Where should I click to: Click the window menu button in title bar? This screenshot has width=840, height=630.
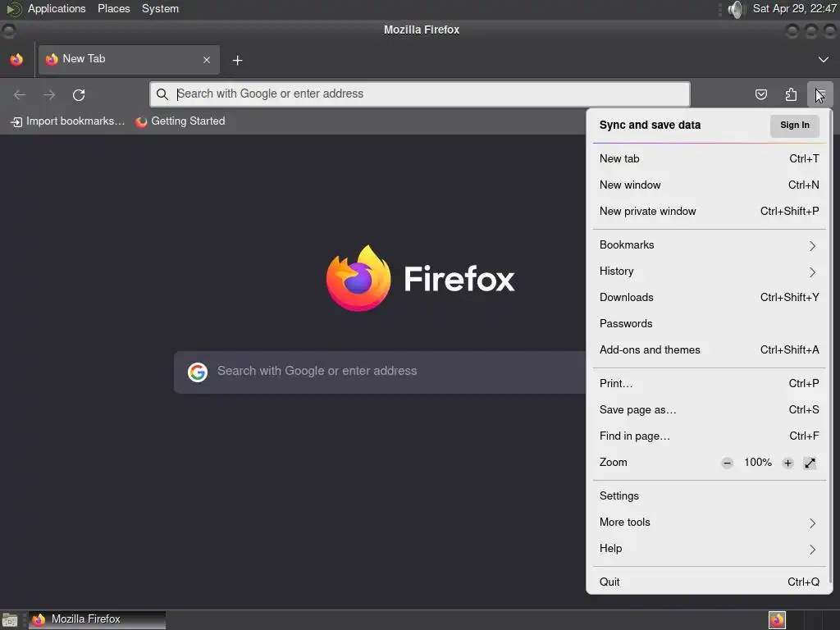(8, 31)
